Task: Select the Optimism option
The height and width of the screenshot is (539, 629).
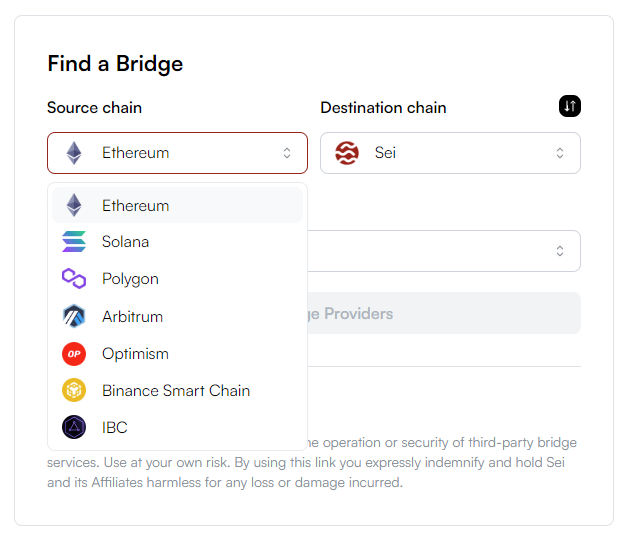Action: click(x=135, y=353)
